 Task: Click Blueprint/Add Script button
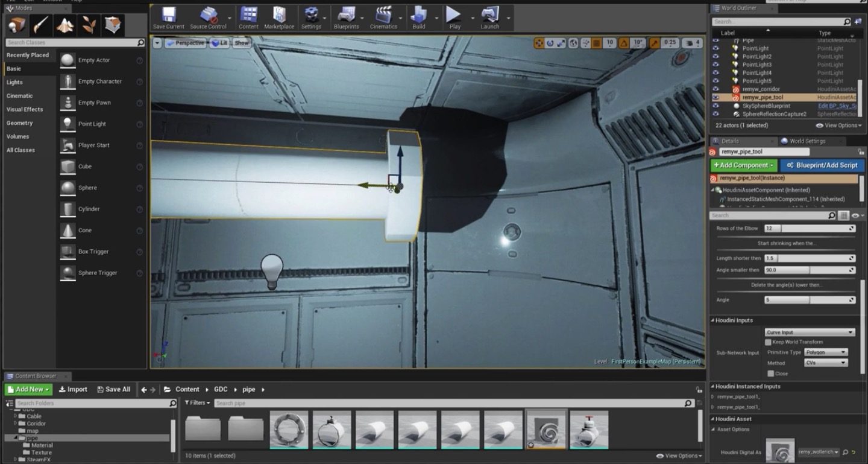tap(821, 165)
